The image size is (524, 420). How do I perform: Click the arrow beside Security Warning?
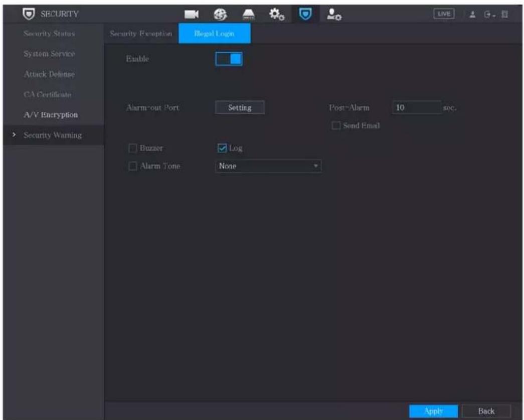[x=14, y=134]
